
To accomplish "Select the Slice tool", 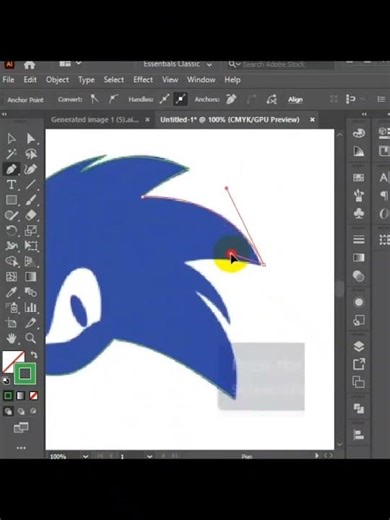I will tap(31, 323).
